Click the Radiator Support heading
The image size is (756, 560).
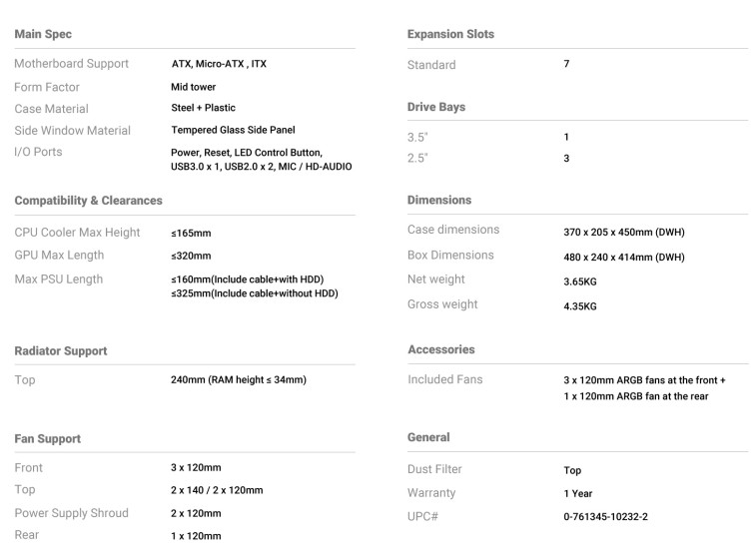pyautogui.click(x=61, y=350)
